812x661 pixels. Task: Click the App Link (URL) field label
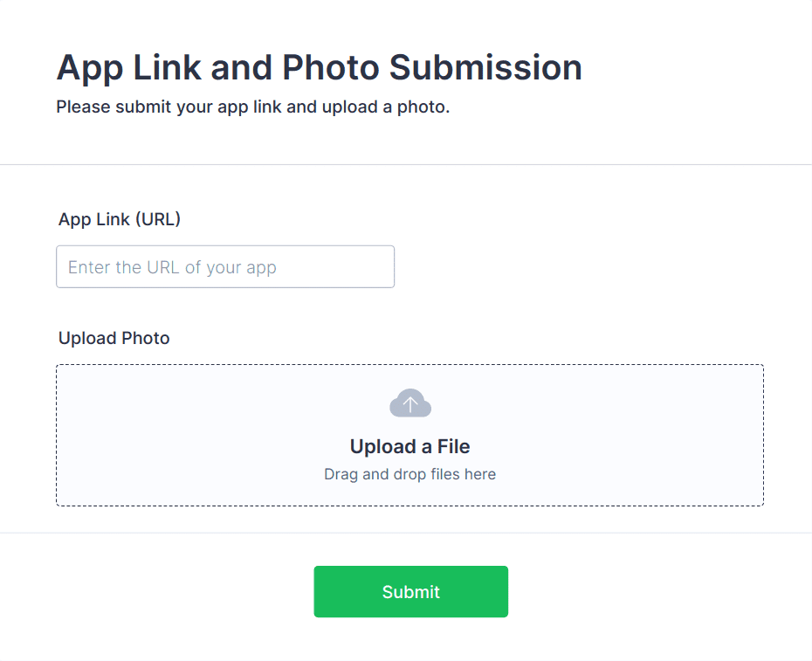[119, 219]
